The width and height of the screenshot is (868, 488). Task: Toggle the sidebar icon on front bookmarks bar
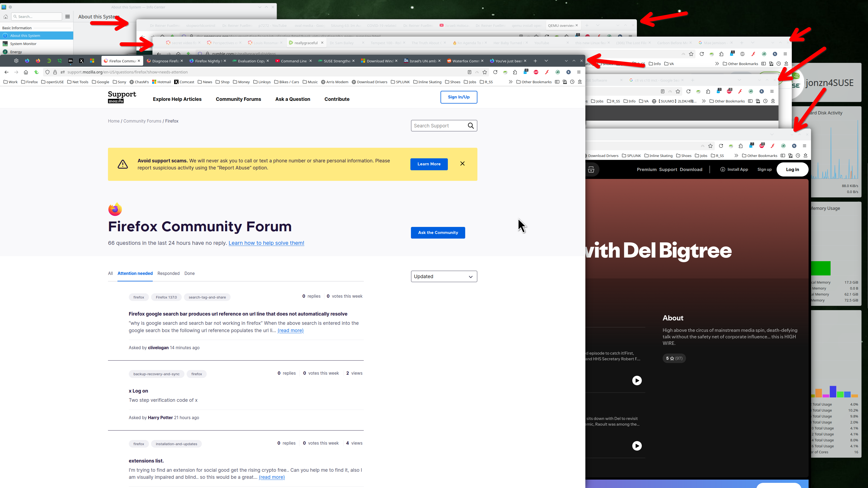(x=557, y=82)
